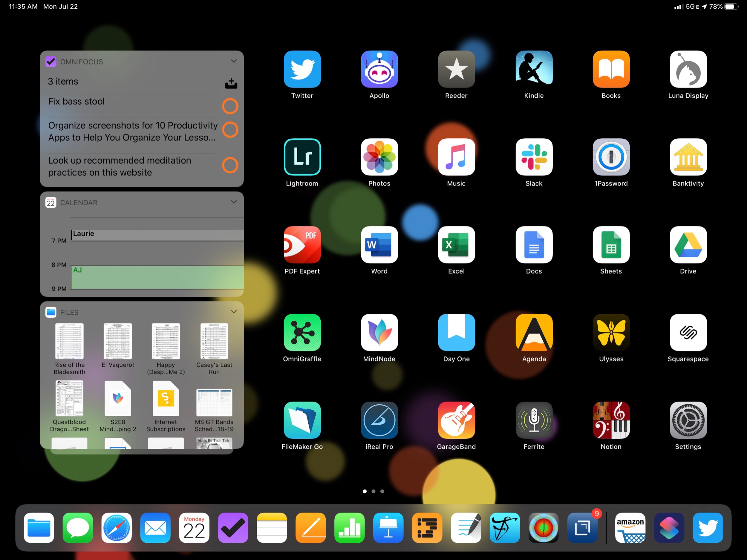This screenshot has width=747, height=560.
Task: Open the Calendar app in dock
Action: (194, 527)
